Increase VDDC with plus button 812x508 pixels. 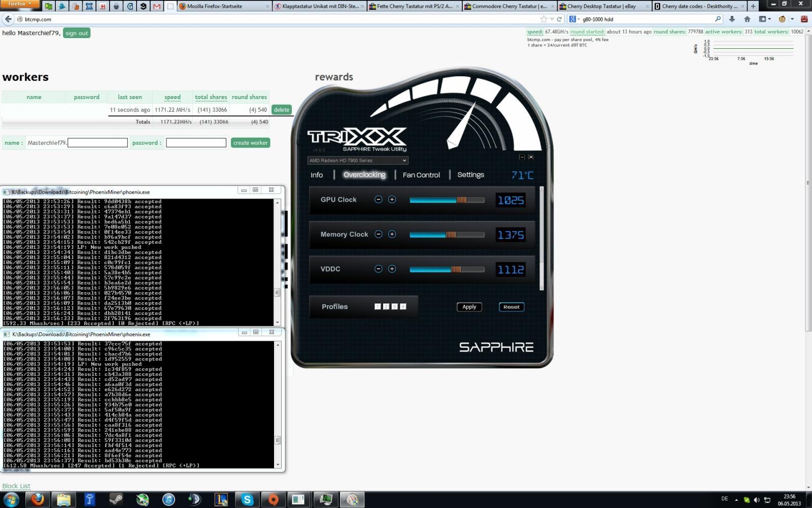click(392, 269)
